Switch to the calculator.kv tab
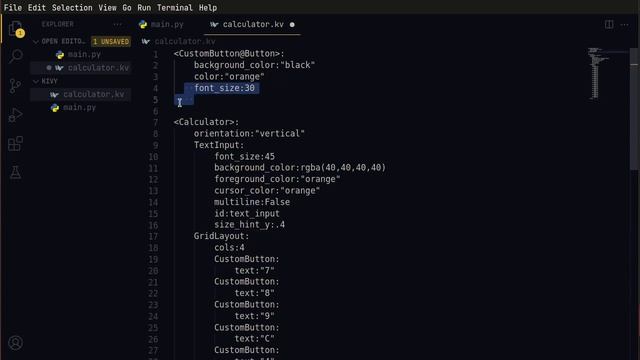This screenshot has width=640, height=360. point(252,24)
